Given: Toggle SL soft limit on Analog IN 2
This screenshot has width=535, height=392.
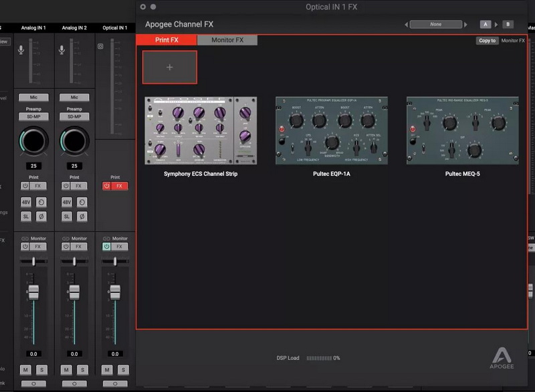Looking at the screenshot, I should [66, 216].
